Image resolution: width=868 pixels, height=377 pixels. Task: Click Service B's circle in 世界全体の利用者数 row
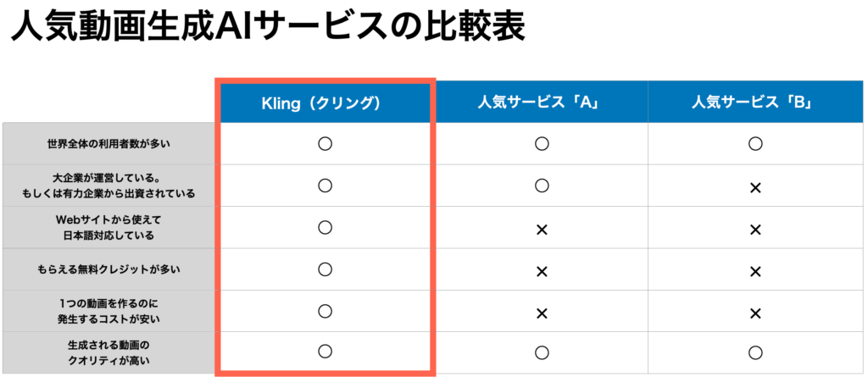755,144
